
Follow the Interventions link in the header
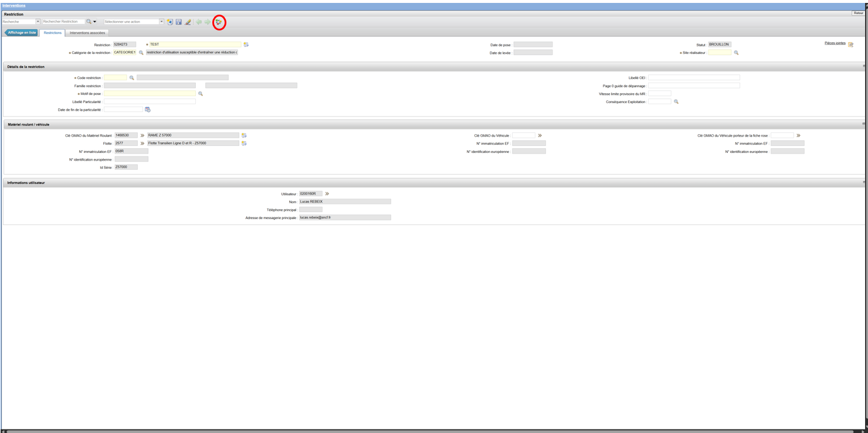13,6
